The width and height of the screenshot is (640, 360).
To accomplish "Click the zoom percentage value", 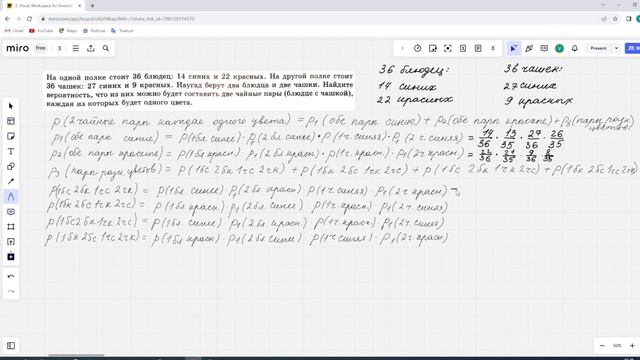I will point(617,346).
